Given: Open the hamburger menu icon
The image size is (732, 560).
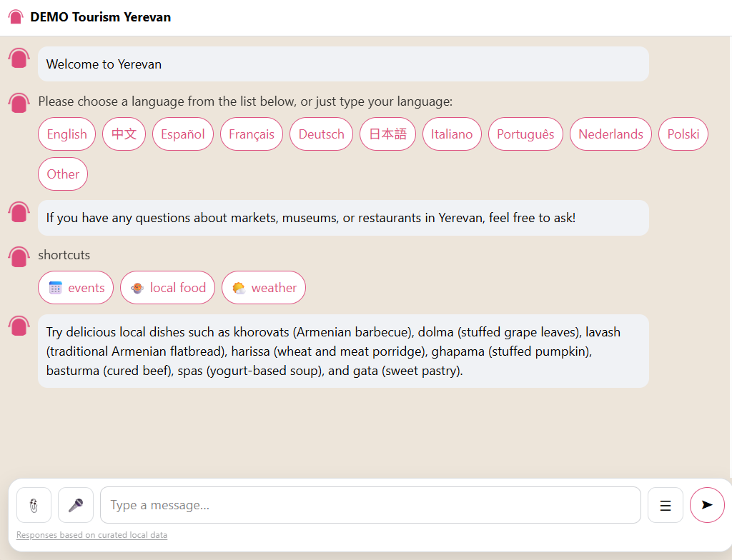Looking at the screenshot, I should tap(665, 505).
